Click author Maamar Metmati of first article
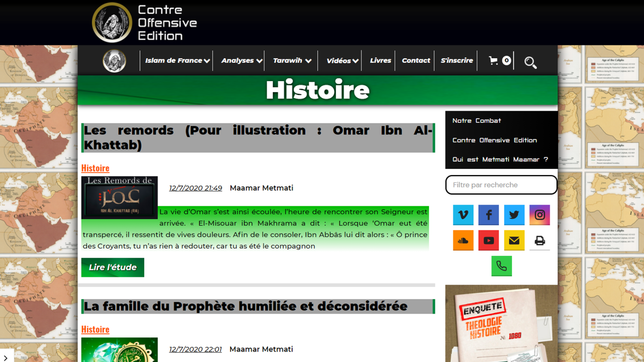 click(261, 188)
